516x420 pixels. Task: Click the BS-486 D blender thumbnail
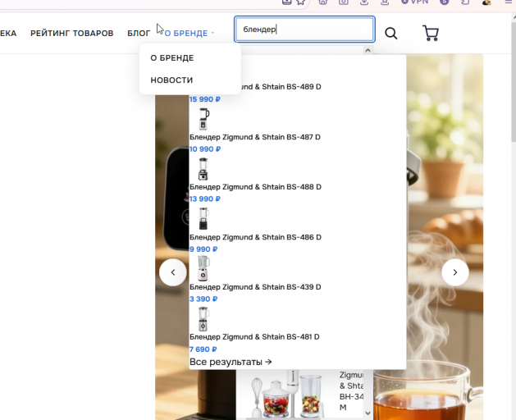pos(203,218)
